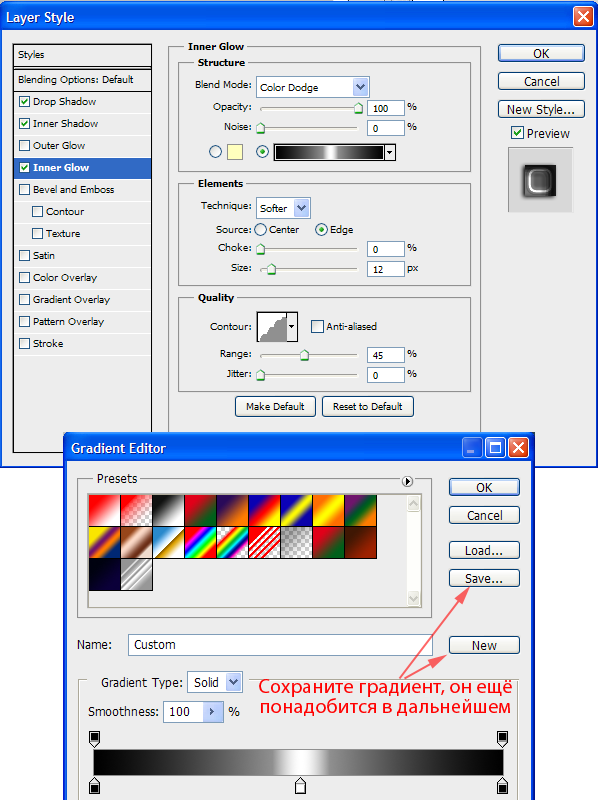Click Save... in Gradient Editor

(x=484, y=579)
